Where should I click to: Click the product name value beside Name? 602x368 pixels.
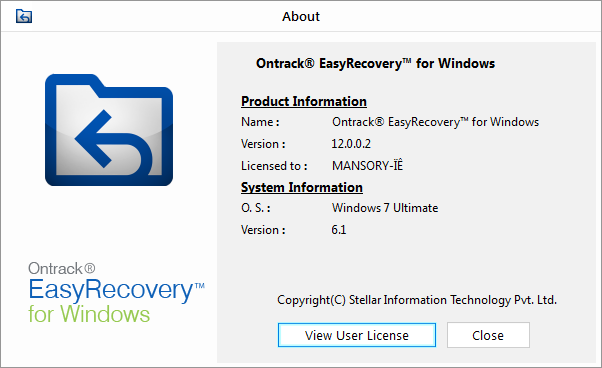coord(435,122)
